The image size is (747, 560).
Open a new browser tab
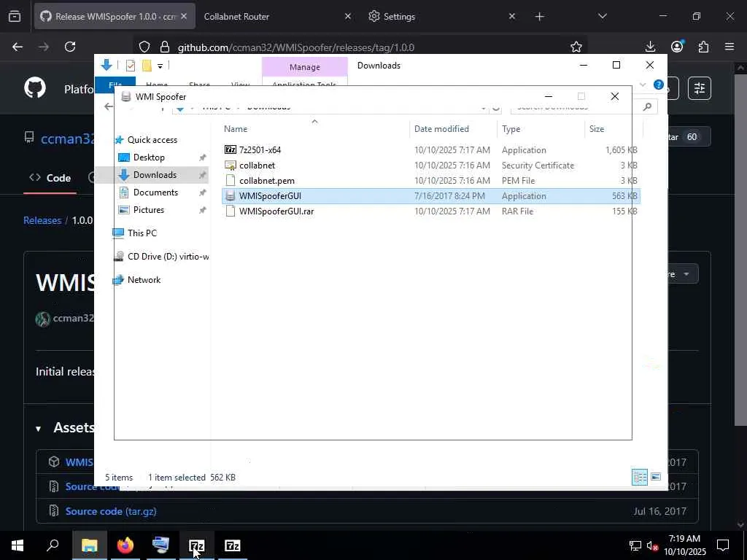coord(539,17)
